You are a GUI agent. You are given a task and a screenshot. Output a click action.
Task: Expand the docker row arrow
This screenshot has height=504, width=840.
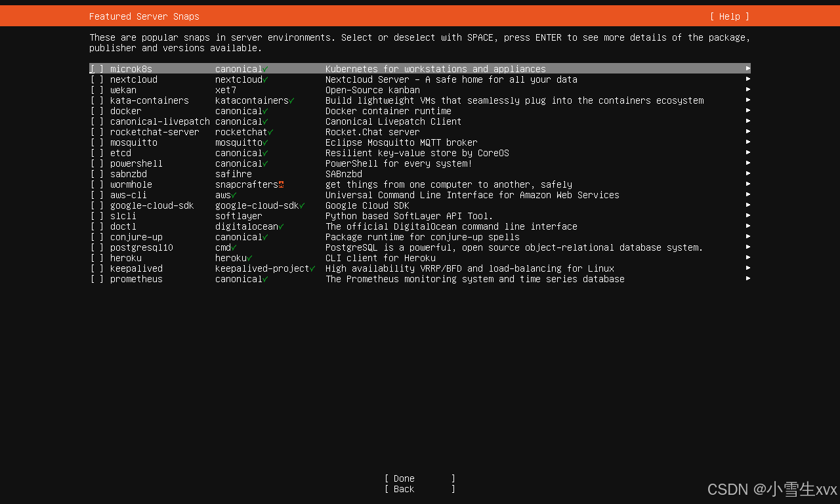tap(748, 110)
